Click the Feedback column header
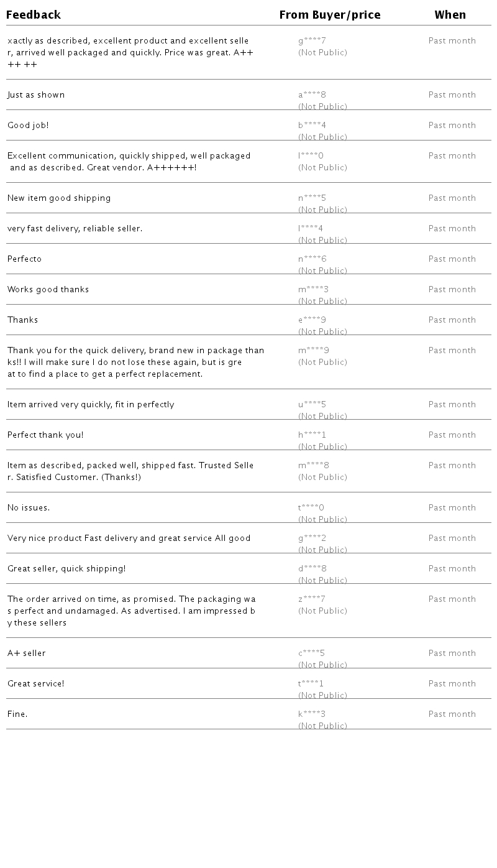Viewport: 497px width, 868px height. click(x=34, y=15)
